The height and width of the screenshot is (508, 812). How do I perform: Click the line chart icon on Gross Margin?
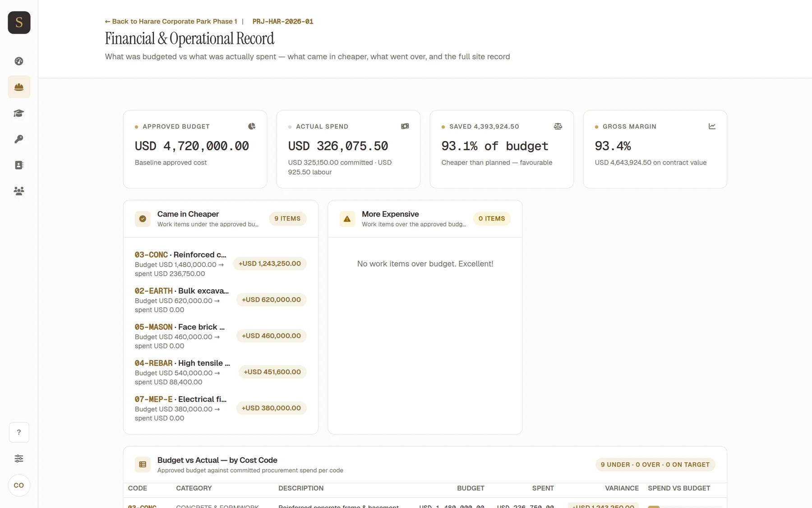tap(712, 126)
